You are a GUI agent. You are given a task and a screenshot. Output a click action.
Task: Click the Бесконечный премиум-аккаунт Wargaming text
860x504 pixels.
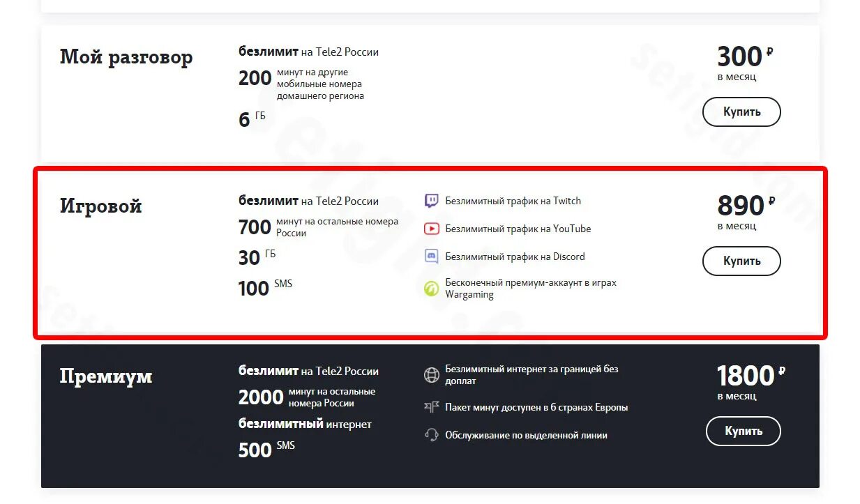531,289
